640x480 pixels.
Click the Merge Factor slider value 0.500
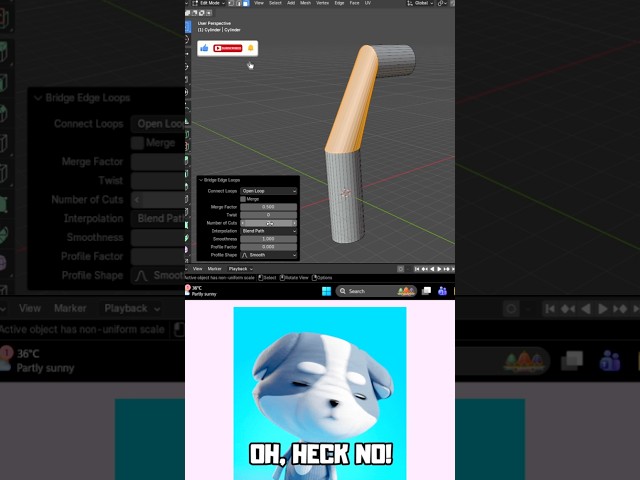pos(269,207)
